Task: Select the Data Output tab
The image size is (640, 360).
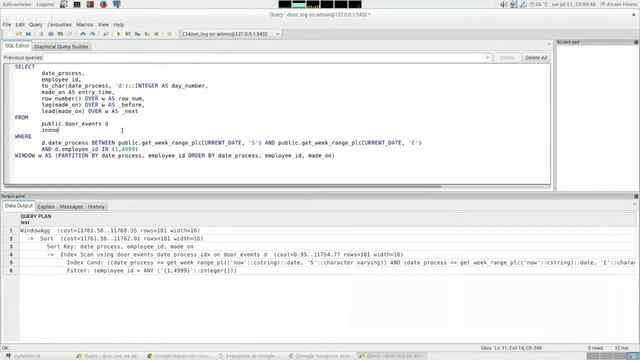Action: point(19,206)
